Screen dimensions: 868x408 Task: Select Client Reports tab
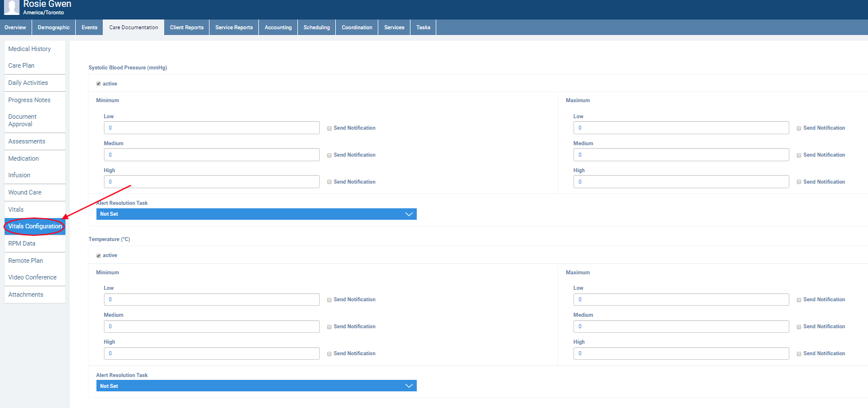point(187,28)
